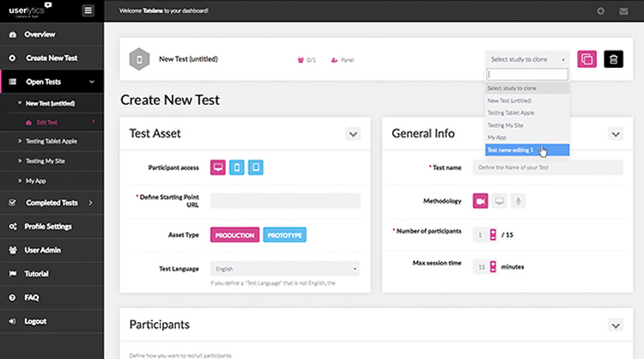This screenshot has width=644, height=359.
Task: Open the Test Language dropdown
Action: 285,268
